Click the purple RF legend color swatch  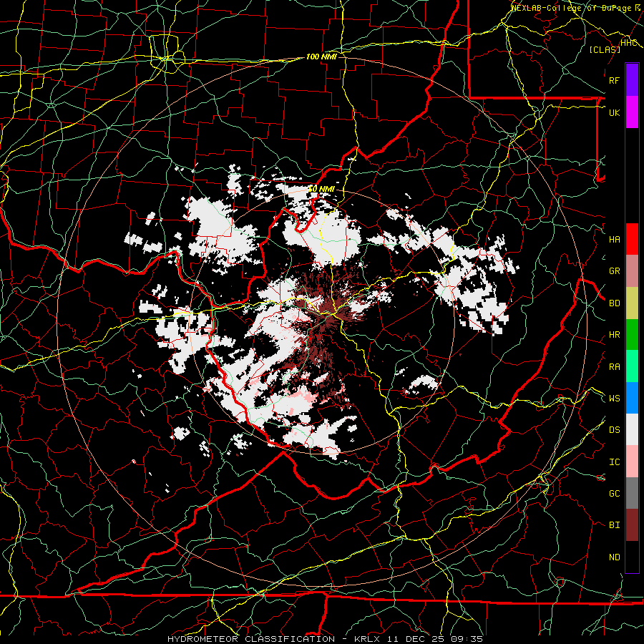tap(632, 80)
